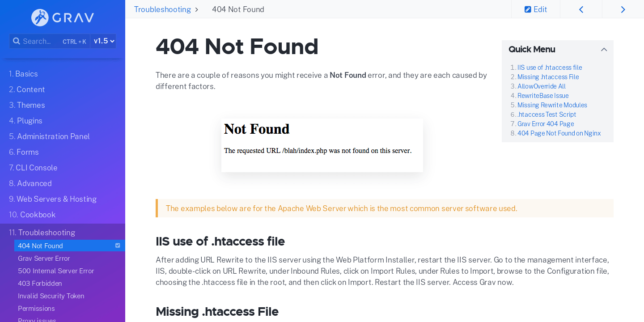Collapse the 11. Troubleshooting section
This screenshot has height=322, width=644.
pos(42,233)
